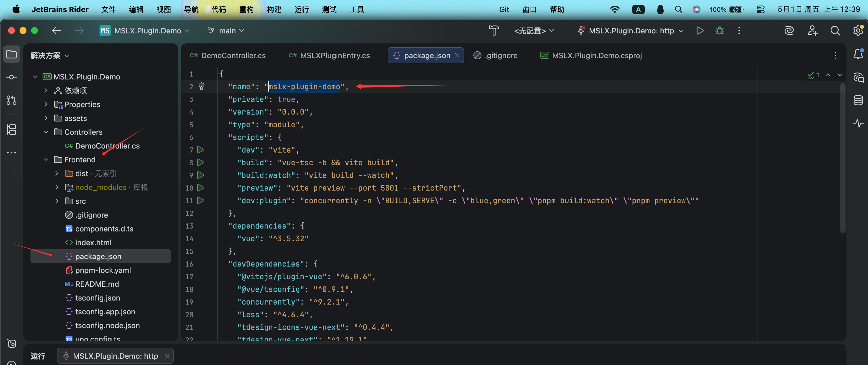Open Siri from the menu bar
This screenshot has width=868, height=365.
coord(697,9)
